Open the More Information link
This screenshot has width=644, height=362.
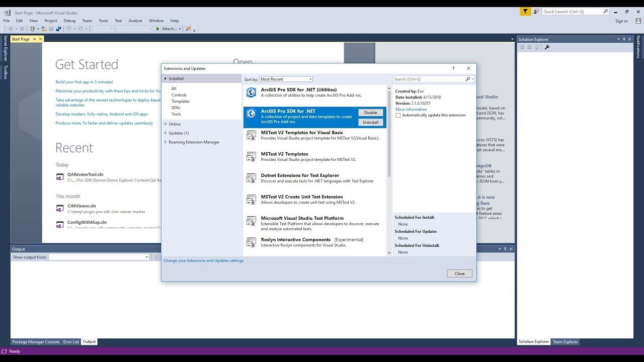coord(411,109)
